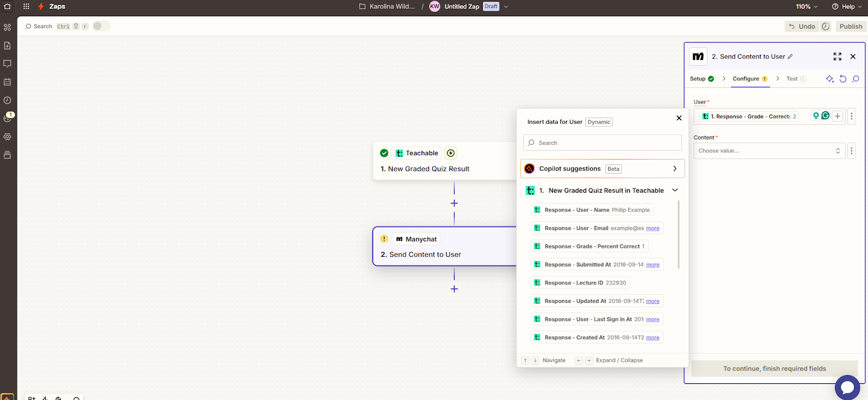Switch to the Setup tab
This screenshot has height=400, width=868.
[x=702, y=79]
